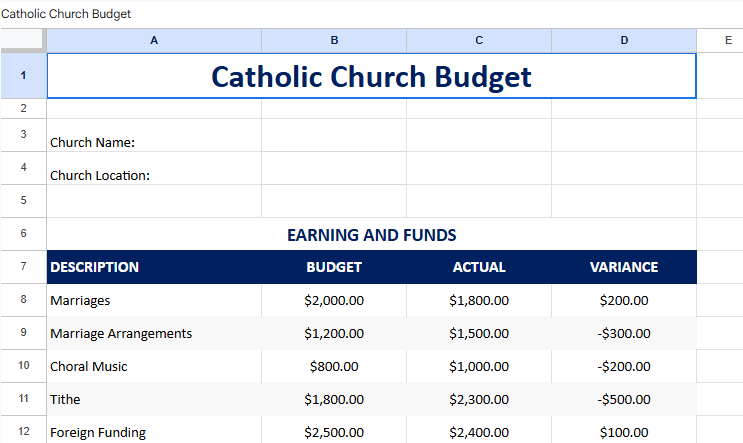
Task: Select Marriages budget value $2,000.00
Action: point(334,300)
